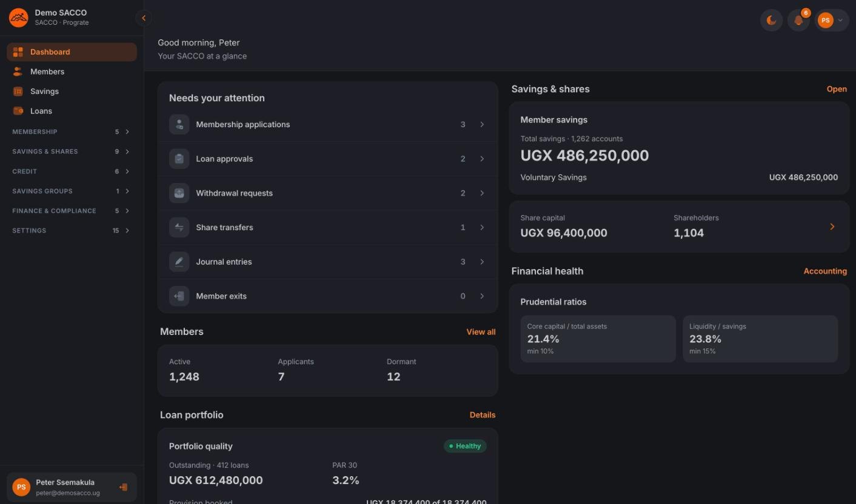This screenshot has width=856, height=504.
Task: Open Loans in the sidebar
Action: [x=72, y=111]
